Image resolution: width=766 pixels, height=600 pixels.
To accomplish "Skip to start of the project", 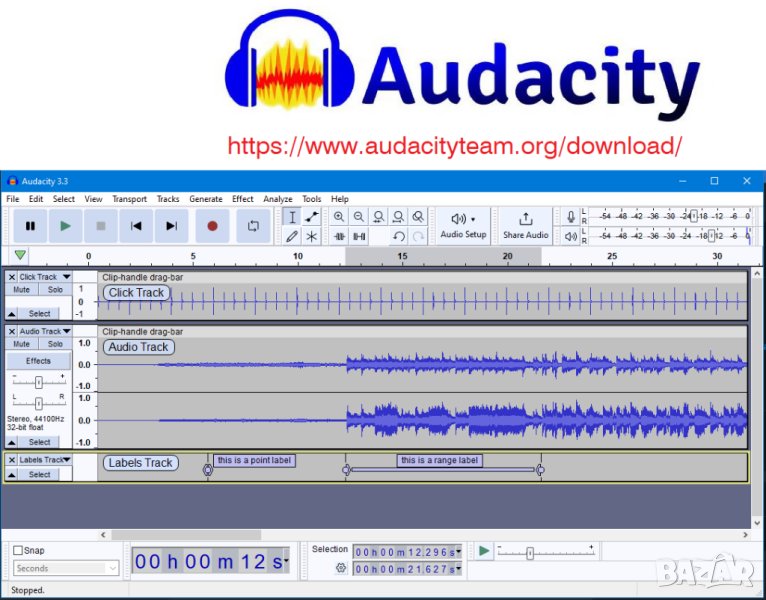I will coord(136,226).
